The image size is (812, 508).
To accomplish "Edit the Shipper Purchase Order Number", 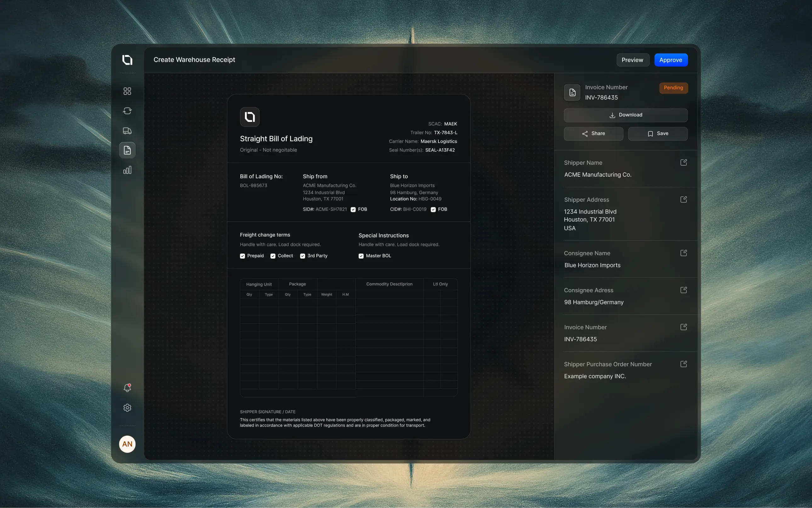I will pos(684,363).
